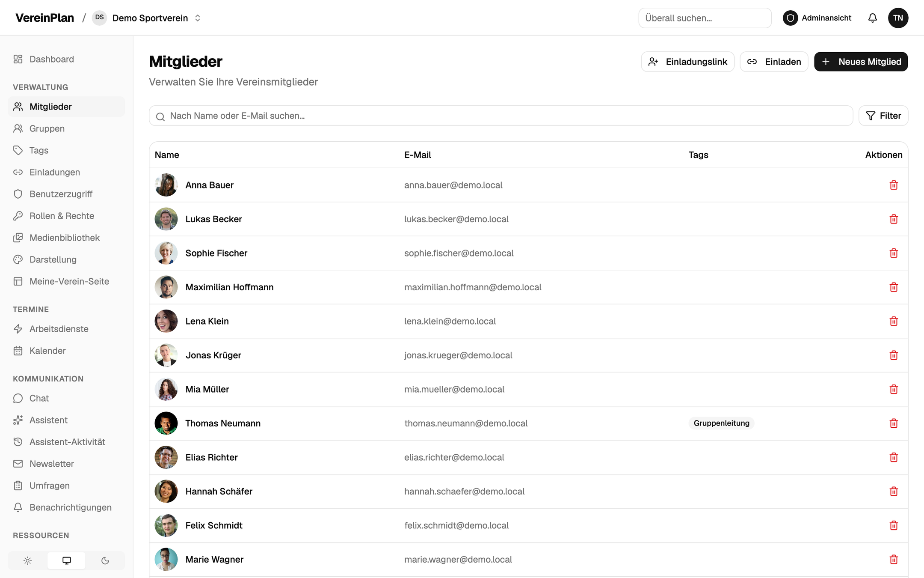
Task: Click the VereinPlan logo
Action: [x=44, y=18]
